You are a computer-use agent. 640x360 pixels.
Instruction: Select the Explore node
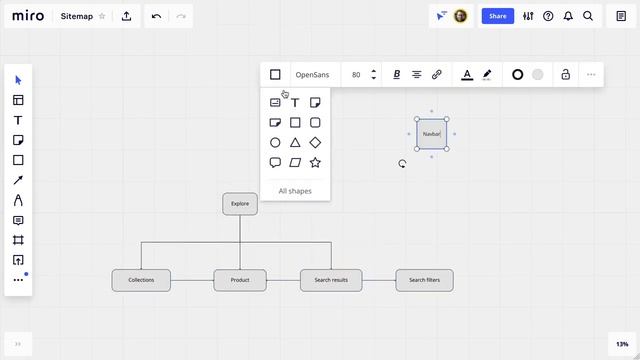click(x=240, y=204)
